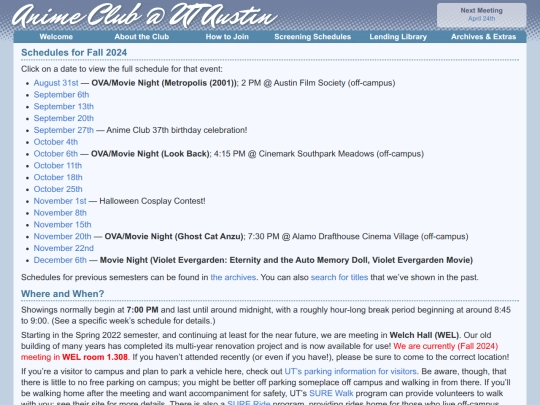Open October 6th Look Back schedule

56,154
